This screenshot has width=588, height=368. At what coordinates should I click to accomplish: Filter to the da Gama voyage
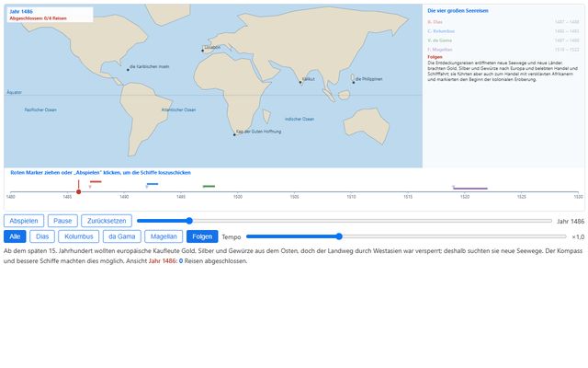[122, 236]
